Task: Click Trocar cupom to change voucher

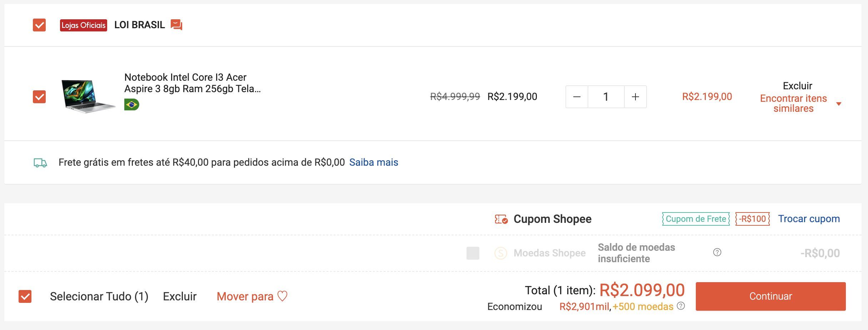Action: pyautogui.click(x=809, y=219)
